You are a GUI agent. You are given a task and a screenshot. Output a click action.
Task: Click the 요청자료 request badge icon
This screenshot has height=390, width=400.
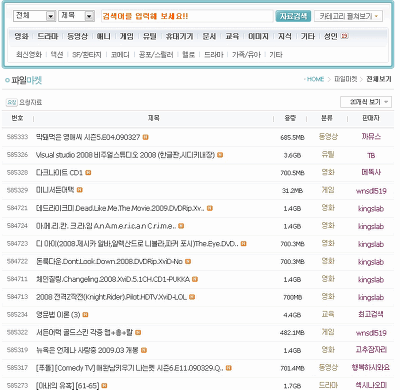12,102
